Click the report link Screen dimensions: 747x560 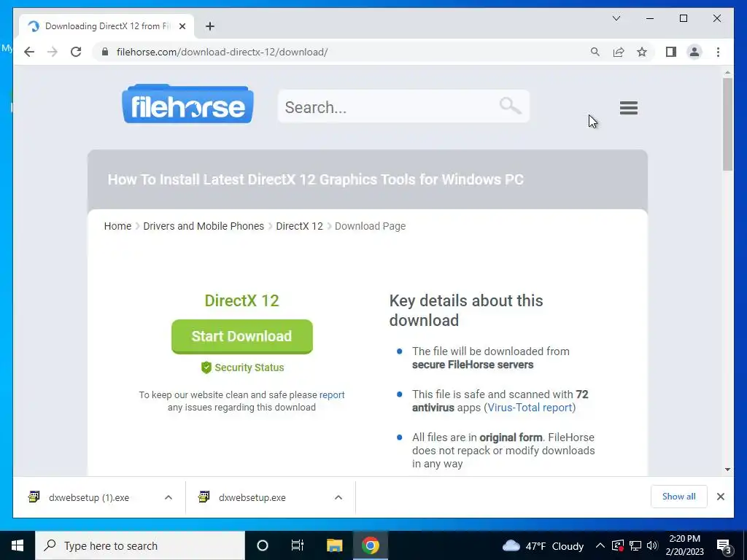pos(332,394)
